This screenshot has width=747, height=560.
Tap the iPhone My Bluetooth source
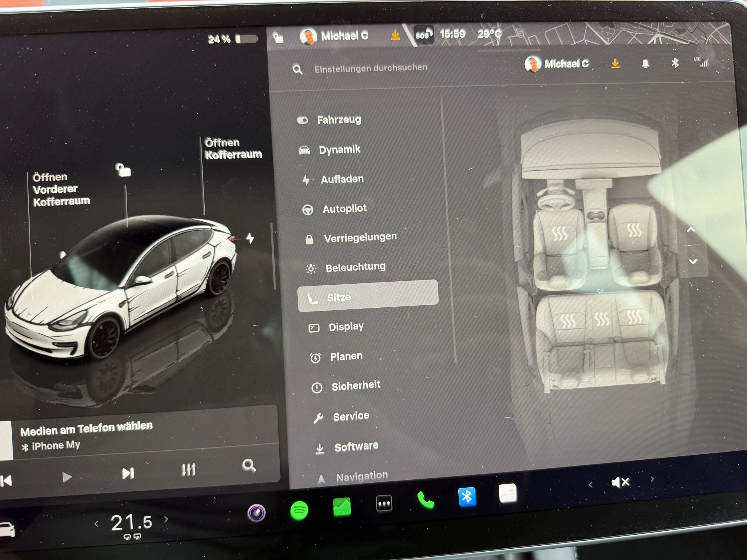pos(51,446)
